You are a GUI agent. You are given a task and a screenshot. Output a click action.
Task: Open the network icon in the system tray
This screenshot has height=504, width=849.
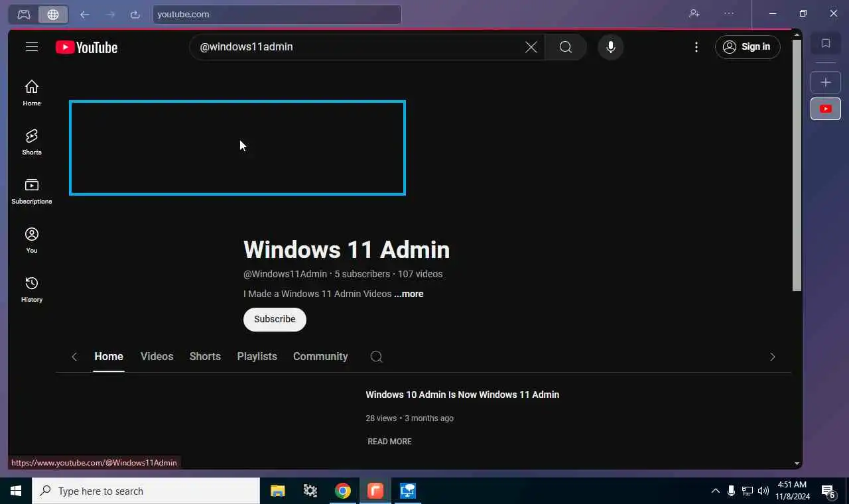pyautogui.click(x=748, y=491)
